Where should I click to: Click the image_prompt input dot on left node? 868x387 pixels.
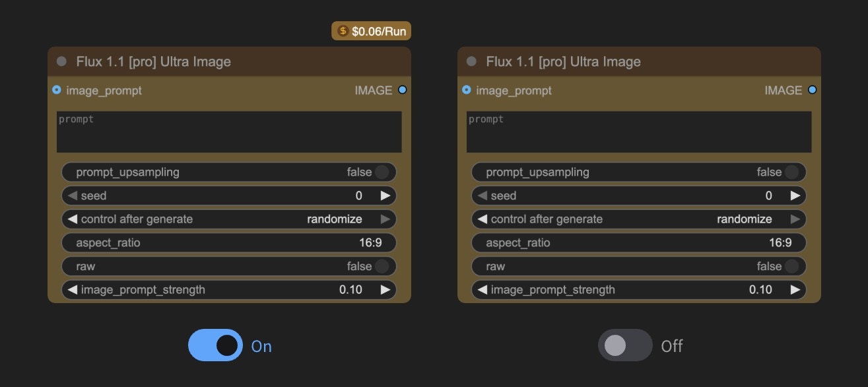click(56, 90)
